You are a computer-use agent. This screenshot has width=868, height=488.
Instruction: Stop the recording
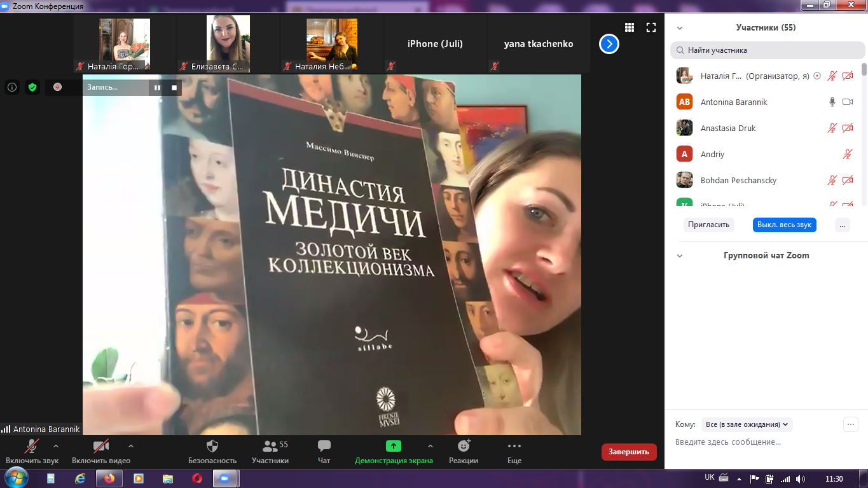pos(174,88)
